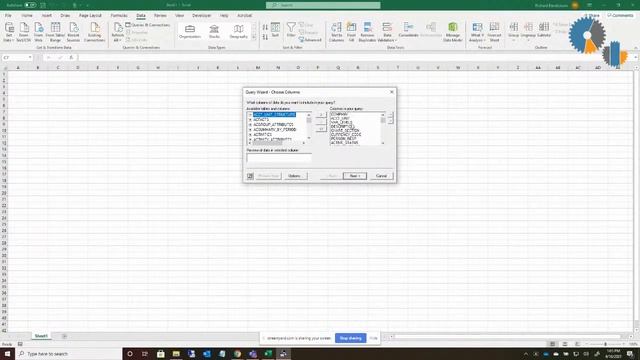The width and height of the screenshot is (640, 360).
Task: Switch to the Developer tab
Action: 202,16
